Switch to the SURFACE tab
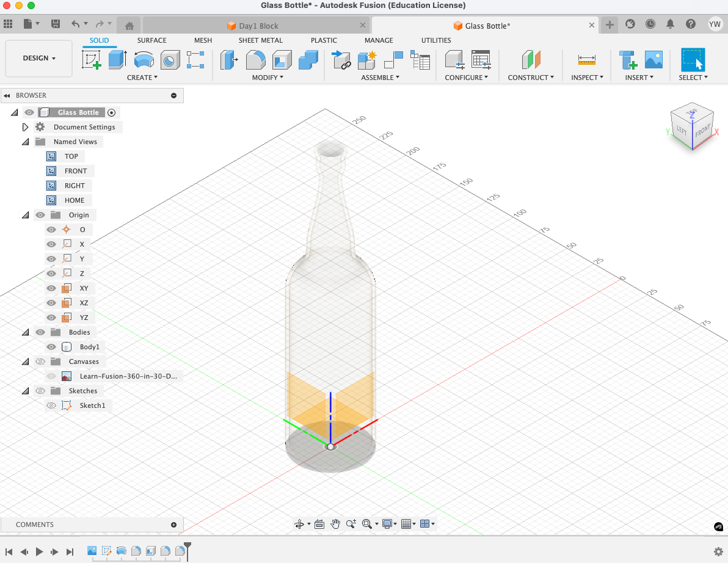728x563 pixels. pos(151,40)
